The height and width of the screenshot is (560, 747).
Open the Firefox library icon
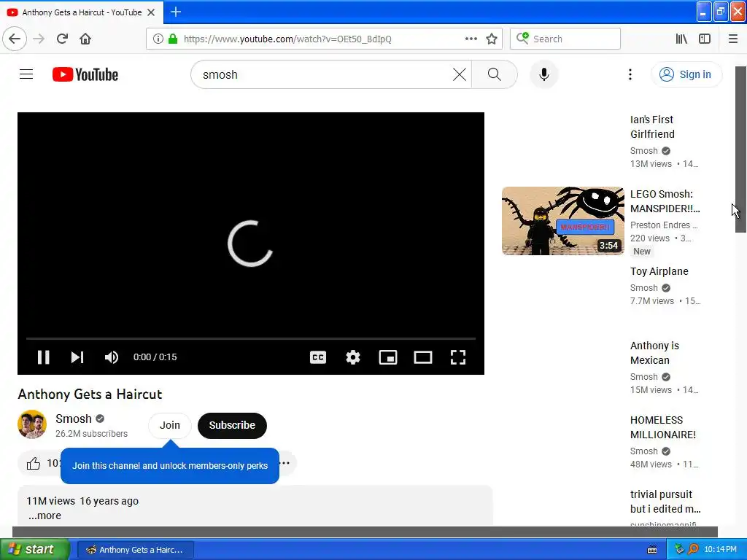[x=681, y=39]
